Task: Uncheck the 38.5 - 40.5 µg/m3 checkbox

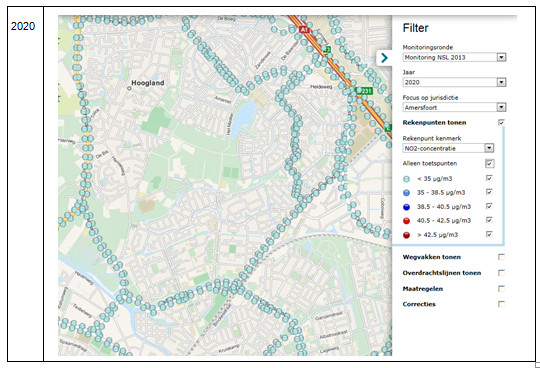Action: pyautogui.click(x=489, y=206)
